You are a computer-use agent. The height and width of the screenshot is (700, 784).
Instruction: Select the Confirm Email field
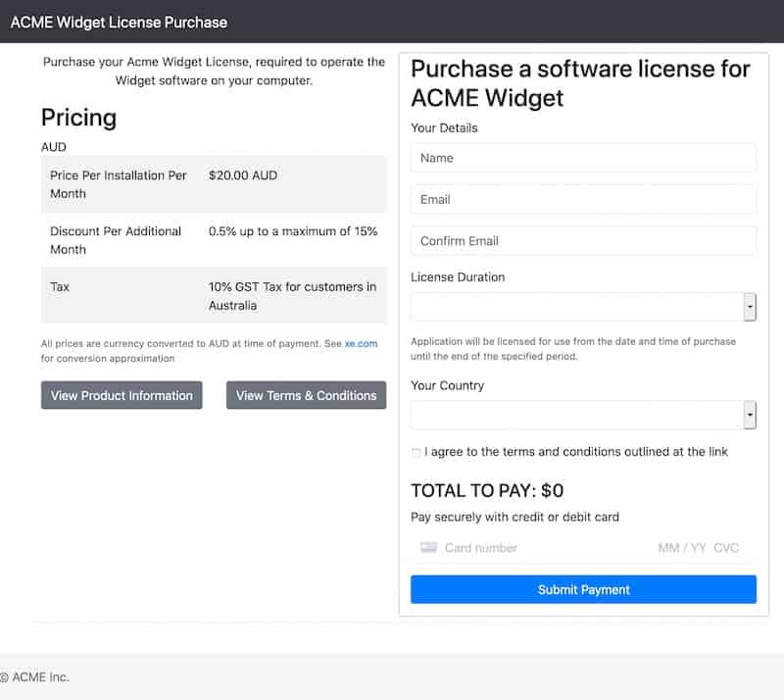pos(583,241)
